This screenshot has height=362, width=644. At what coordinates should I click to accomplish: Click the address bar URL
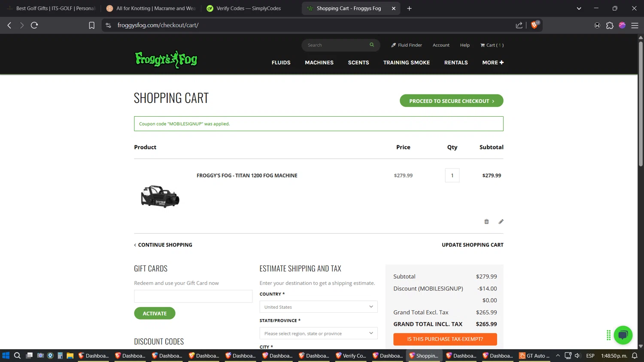pos(158,25)
